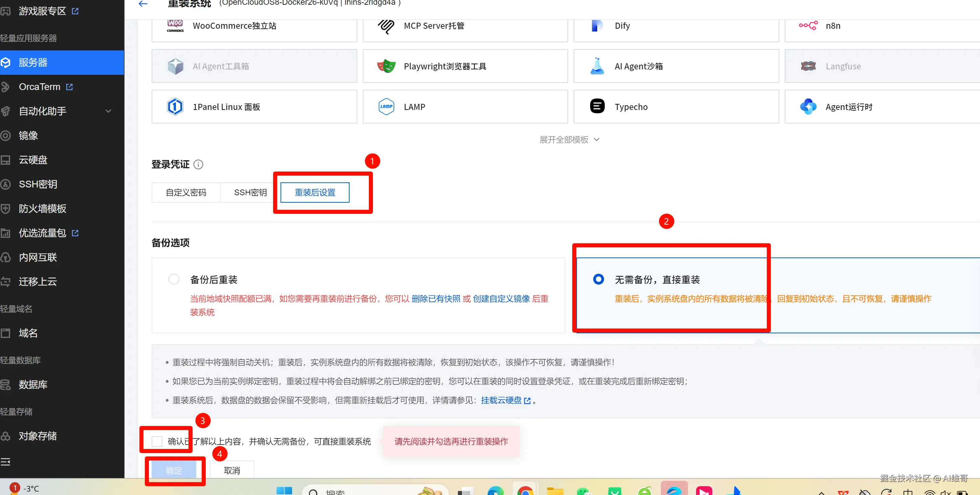Select the Typecho template icon
Image resolution: width=980 pixels, height=495 pixels.
coord(597,106)
